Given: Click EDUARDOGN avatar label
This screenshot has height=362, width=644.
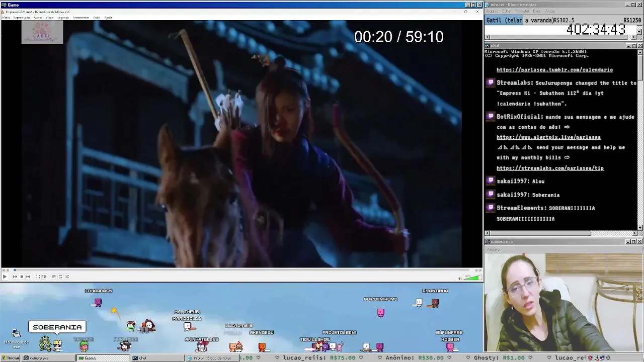Looking at the screenshot, I should pyautogui.click(x=99, y=291).
